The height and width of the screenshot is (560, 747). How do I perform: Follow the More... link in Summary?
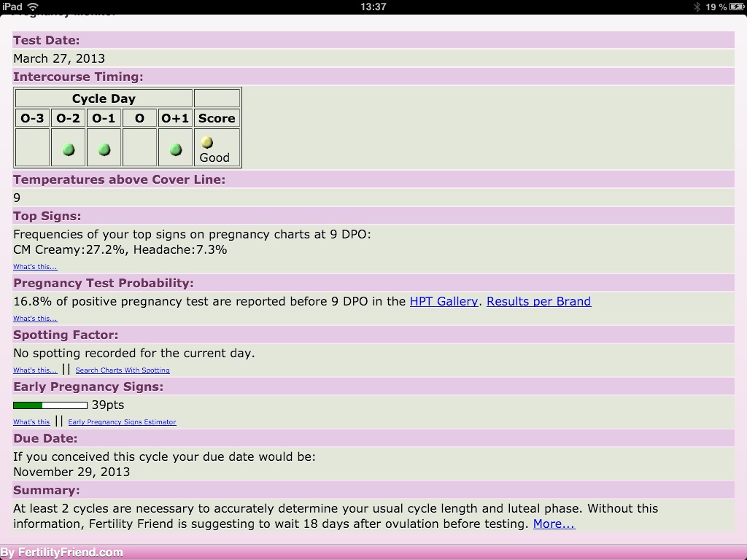(x=554, y=524)
